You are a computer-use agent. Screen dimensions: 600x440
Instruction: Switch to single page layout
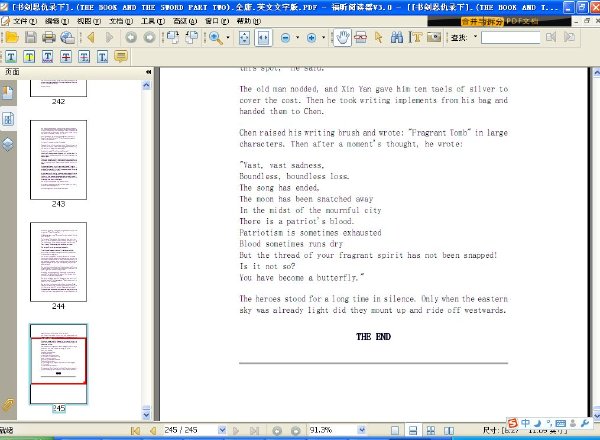pyautogui.click(x=395, y=430)
